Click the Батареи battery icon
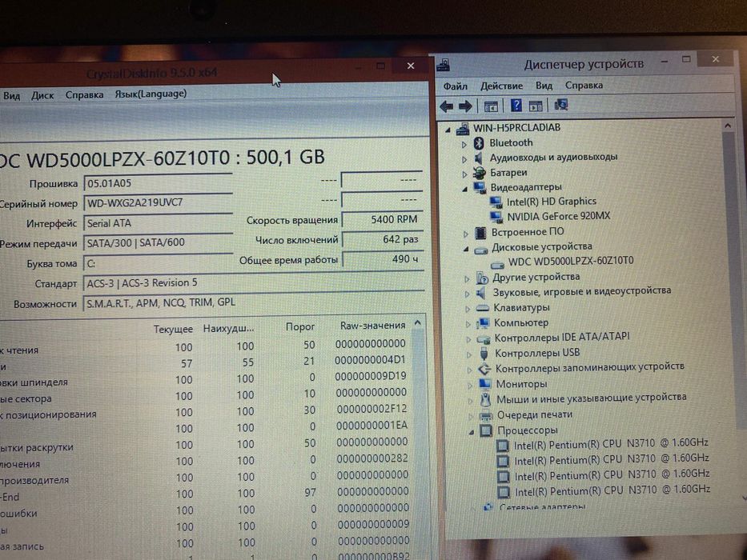This screenshot has width=747, height=560. coord(479,173)
